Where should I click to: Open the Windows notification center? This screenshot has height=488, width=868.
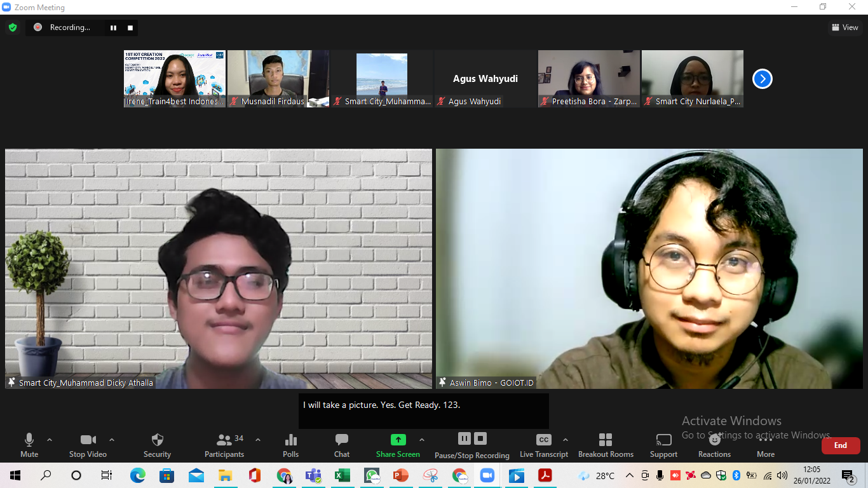pos(848,475)
